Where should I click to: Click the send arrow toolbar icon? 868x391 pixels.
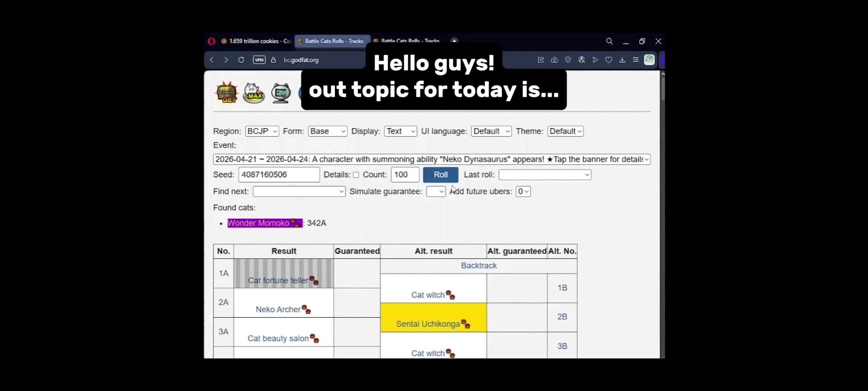[595, 60]
